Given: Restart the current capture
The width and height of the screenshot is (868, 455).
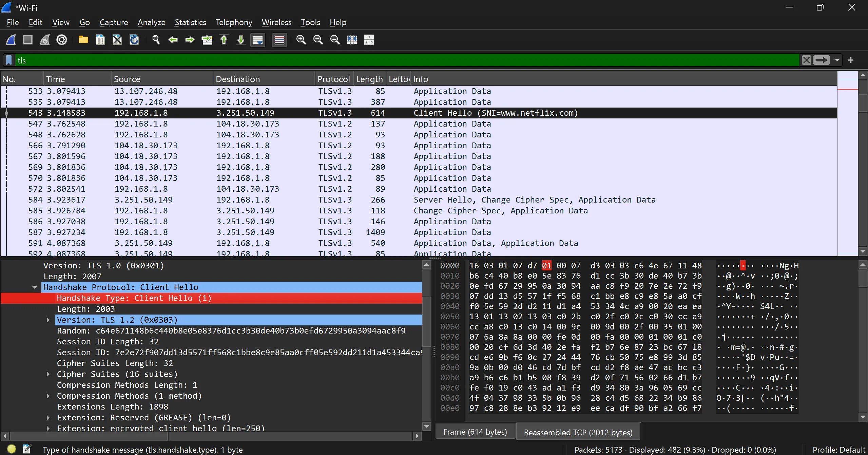Looking at the screenshot, I should pos(45,40).
